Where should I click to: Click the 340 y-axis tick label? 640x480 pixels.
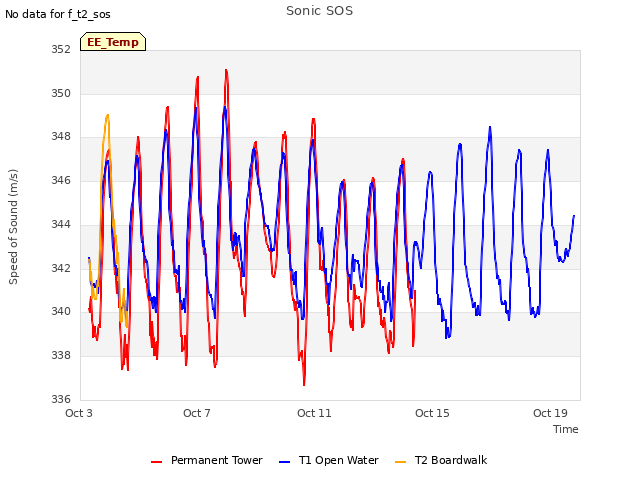point(61,311)
